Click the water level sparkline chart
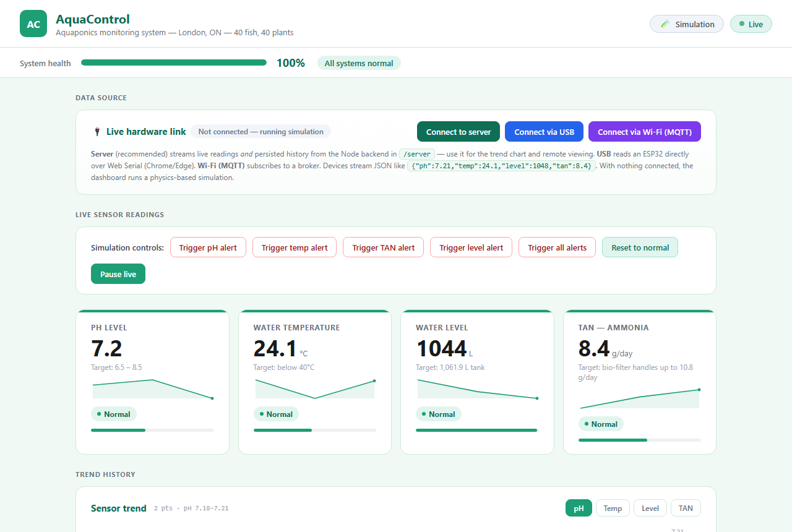The height and width of the screenshot is (532, 792). pyautogui.click(x=477, y=388)
